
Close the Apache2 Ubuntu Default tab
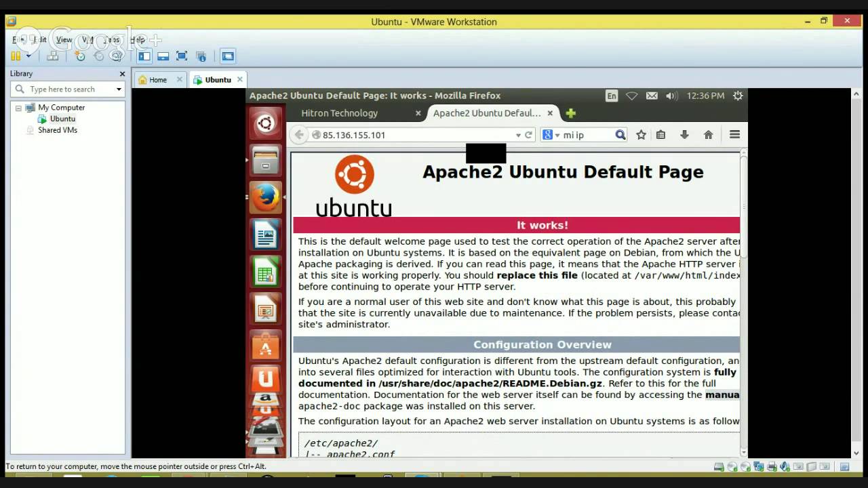pos(550,113)
